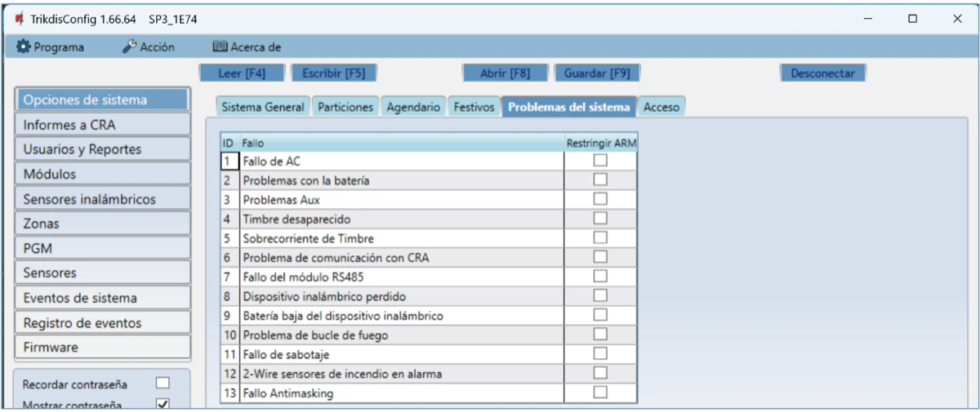
Task: Open the Particiones tab
Action: pyautogui.click(x=345, y=107)
